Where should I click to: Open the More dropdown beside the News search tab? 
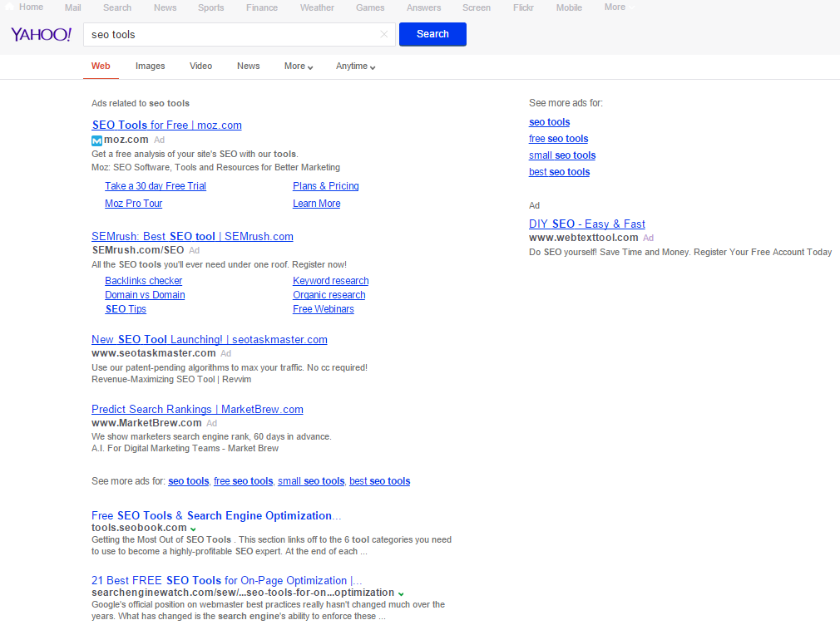coord(299,66)
